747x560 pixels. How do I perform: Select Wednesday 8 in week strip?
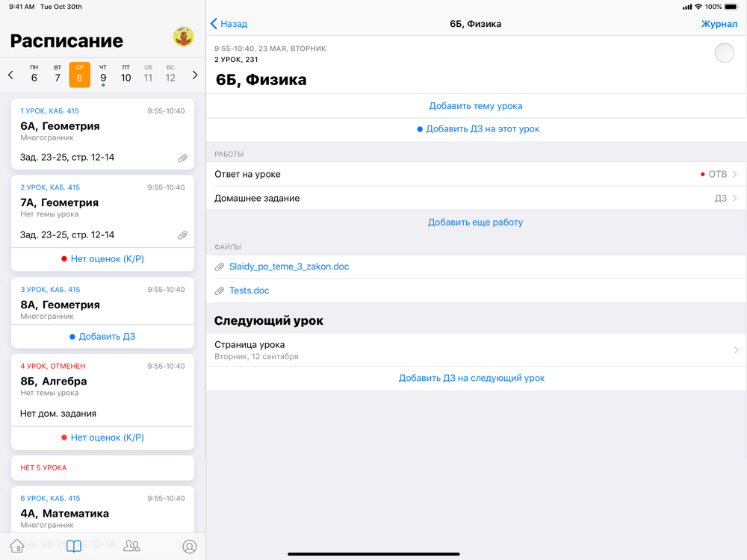(x=80, y=75)
